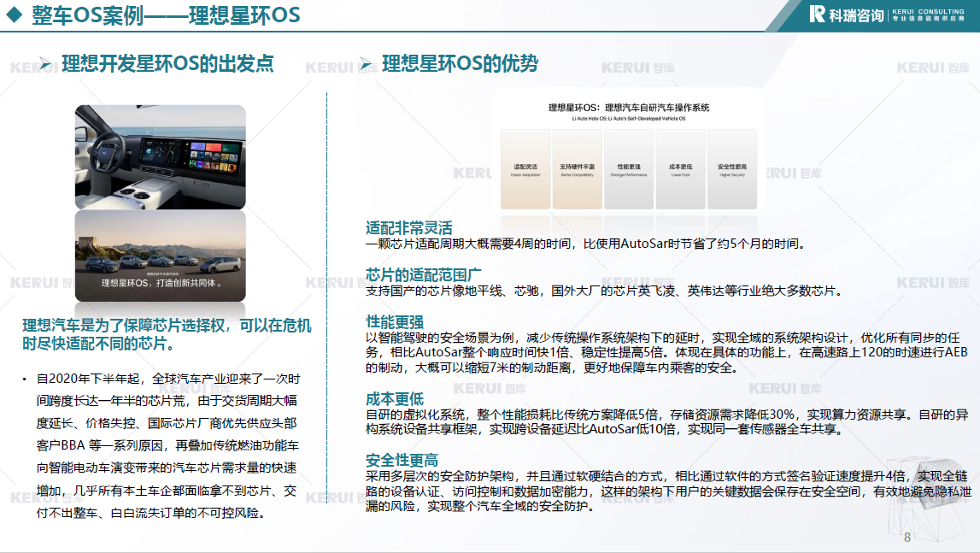
Task: Select the heading '理想开发星环OS的出发点'
Action: coord(167,63)
